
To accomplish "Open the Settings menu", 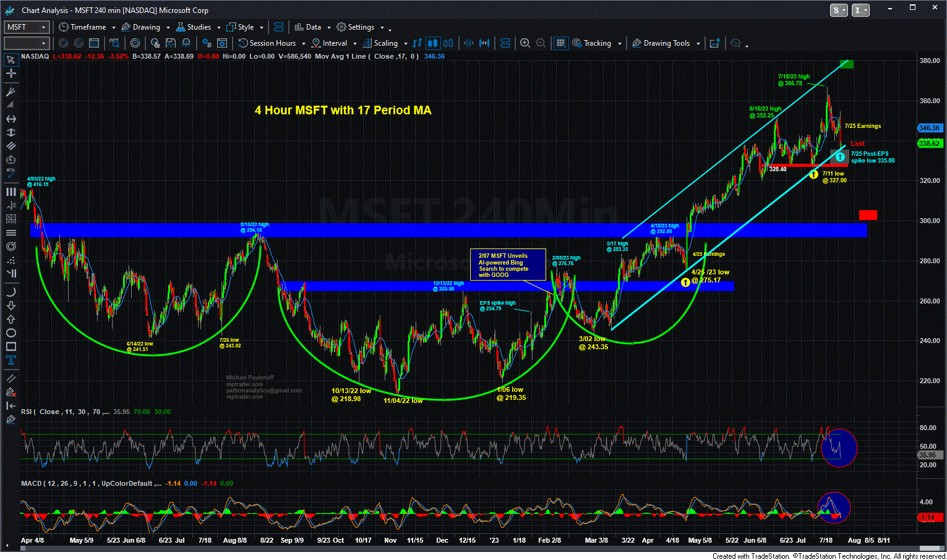I will 356,27.
